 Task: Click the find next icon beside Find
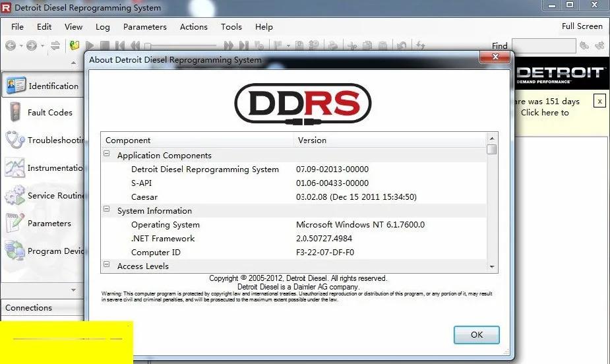click(599, 46)
